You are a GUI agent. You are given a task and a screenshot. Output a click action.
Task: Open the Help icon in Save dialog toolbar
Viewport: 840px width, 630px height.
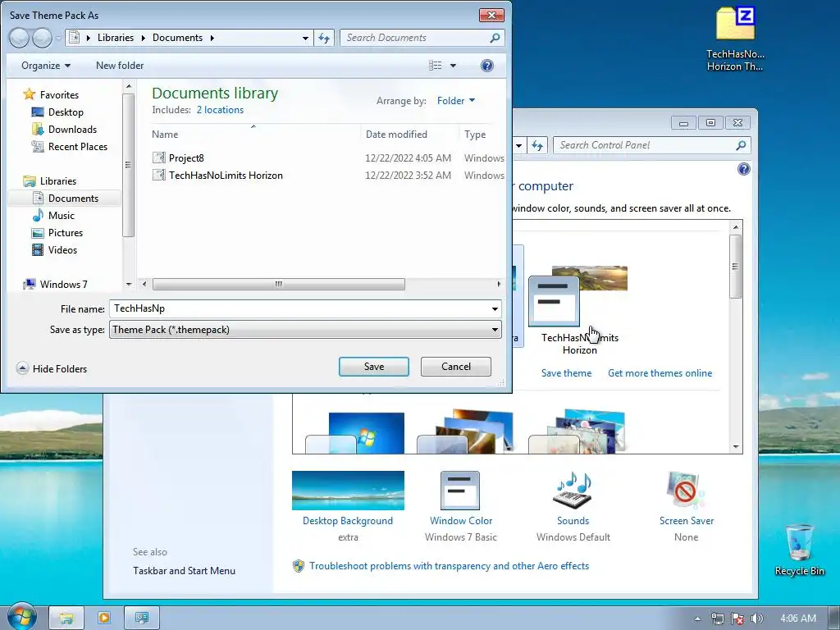[486, 66]
